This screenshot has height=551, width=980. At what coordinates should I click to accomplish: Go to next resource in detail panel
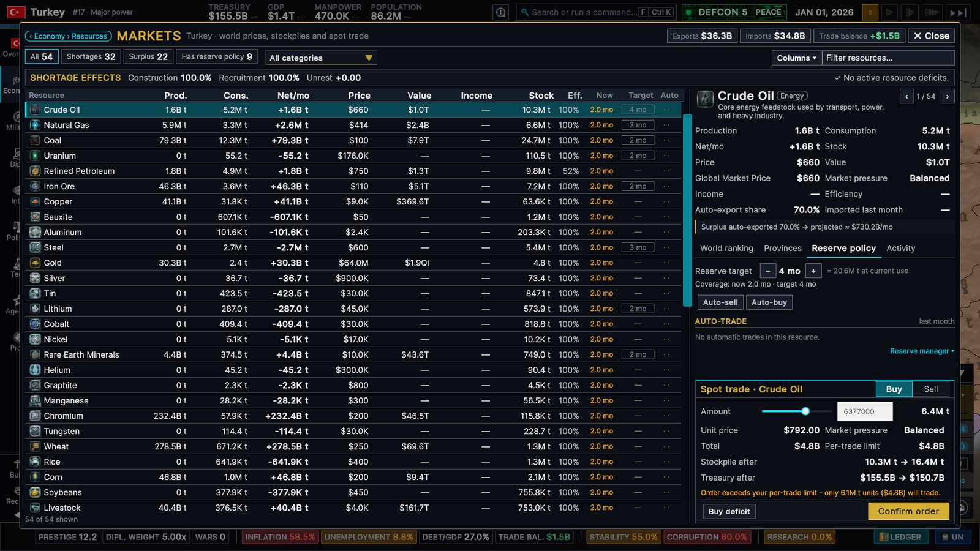(x=948, y=96)
